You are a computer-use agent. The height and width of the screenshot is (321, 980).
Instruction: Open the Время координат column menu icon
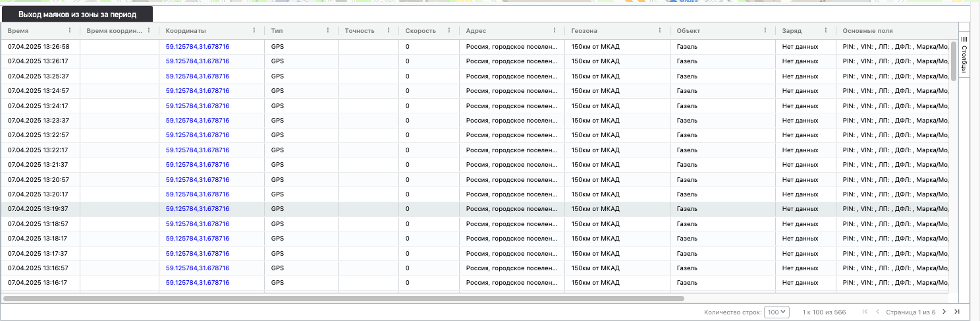point(149,30)
